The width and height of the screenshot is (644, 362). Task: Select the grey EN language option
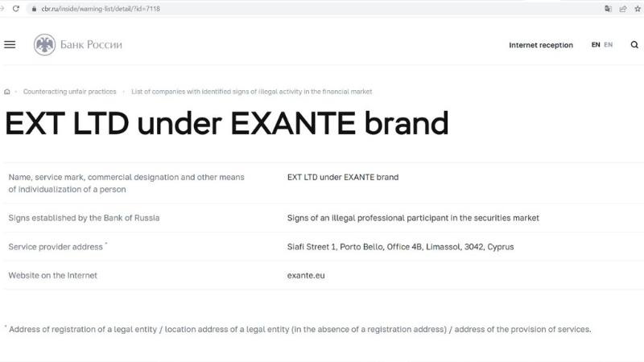tap(609, 45)
